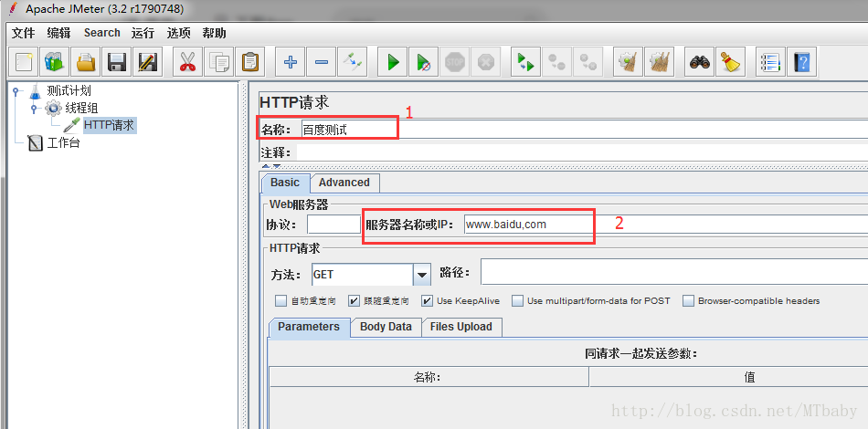Select the Files Upload tab
868x429 pixels.
461,327
